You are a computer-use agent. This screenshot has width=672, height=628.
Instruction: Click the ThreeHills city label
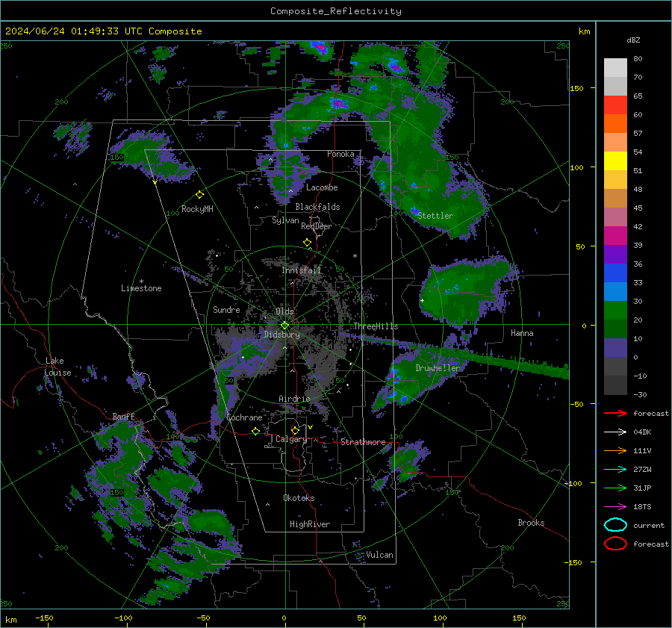click(x=376, y=326)
